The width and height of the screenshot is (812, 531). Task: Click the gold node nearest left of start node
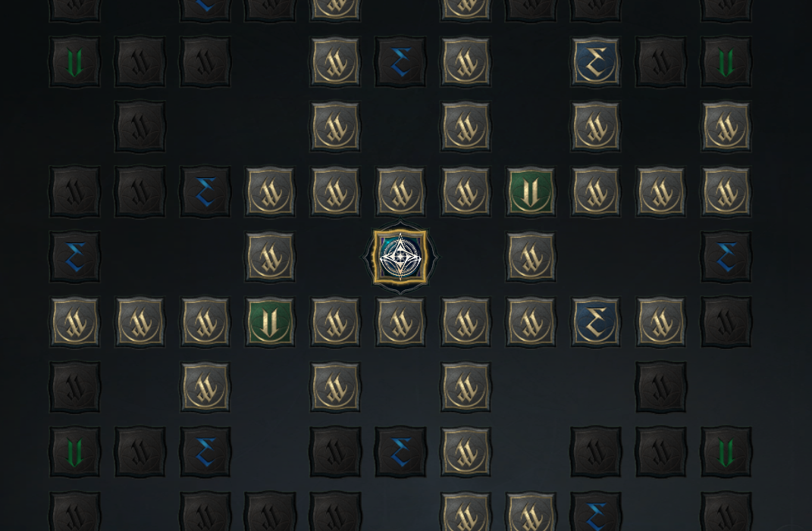pos(270,257)
